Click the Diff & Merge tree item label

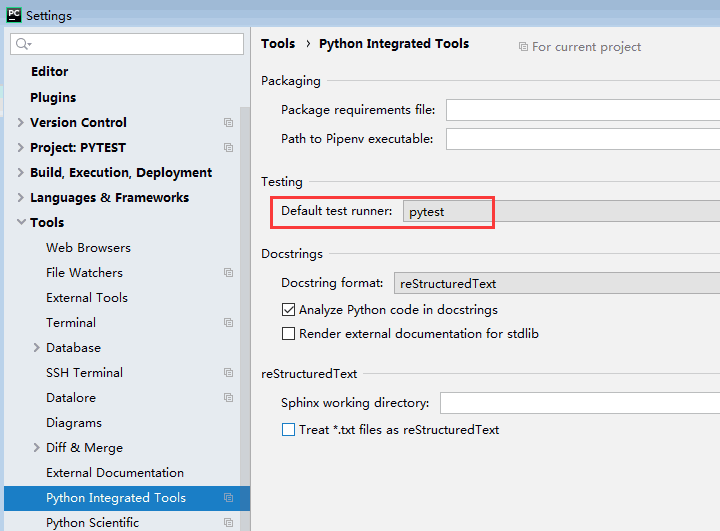point(84,447)
